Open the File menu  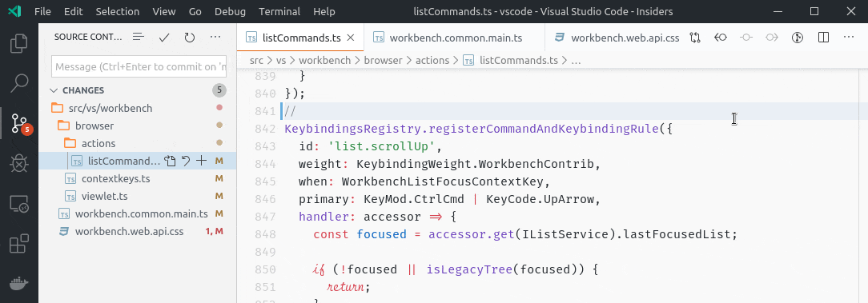42,11
